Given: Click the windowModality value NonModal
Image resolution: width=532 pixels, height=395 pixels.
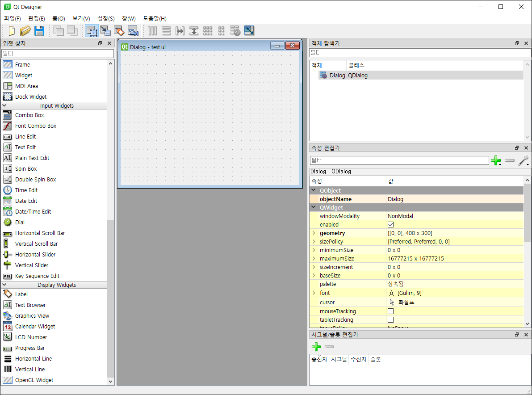Looking at the screenshot, I should 400,216.
